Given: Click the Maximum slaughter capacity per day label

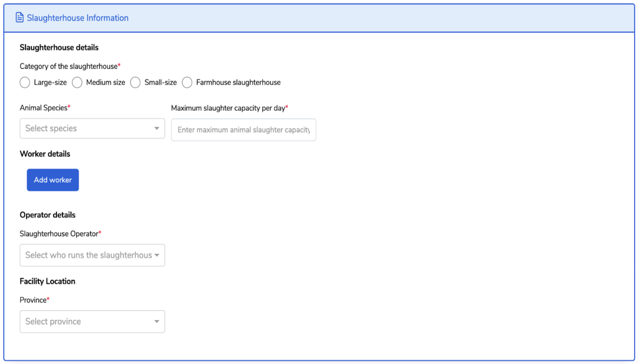Looking at the screenshot, I should [228, 108].
